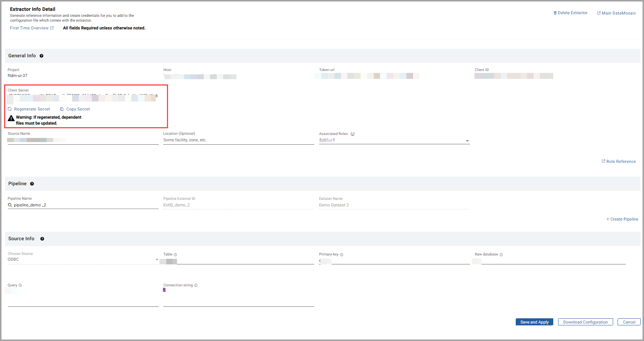
Task: Click the Primary-key info icon
Action: pyautogui.click(x=341, y=255)
